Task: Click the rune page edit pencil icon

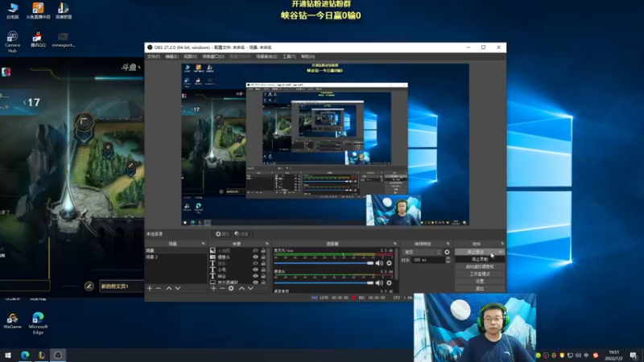Action: pyautogui.click(x=89, y=286)
